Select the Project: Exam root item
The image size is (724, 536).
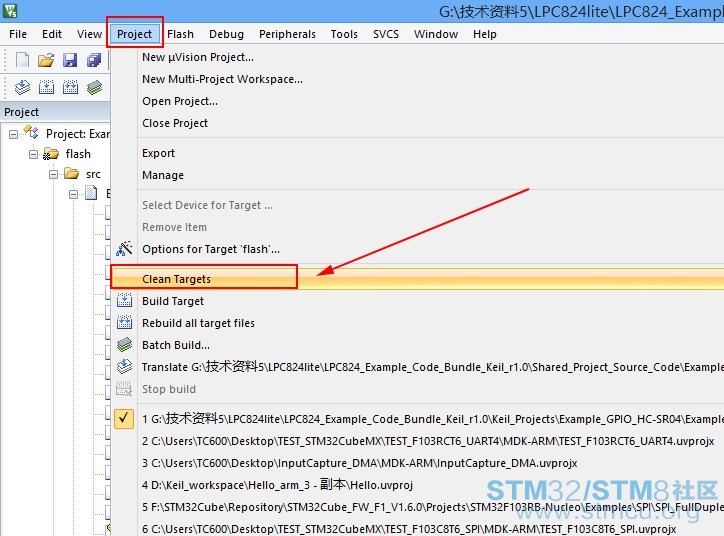(x=78, y=134)
